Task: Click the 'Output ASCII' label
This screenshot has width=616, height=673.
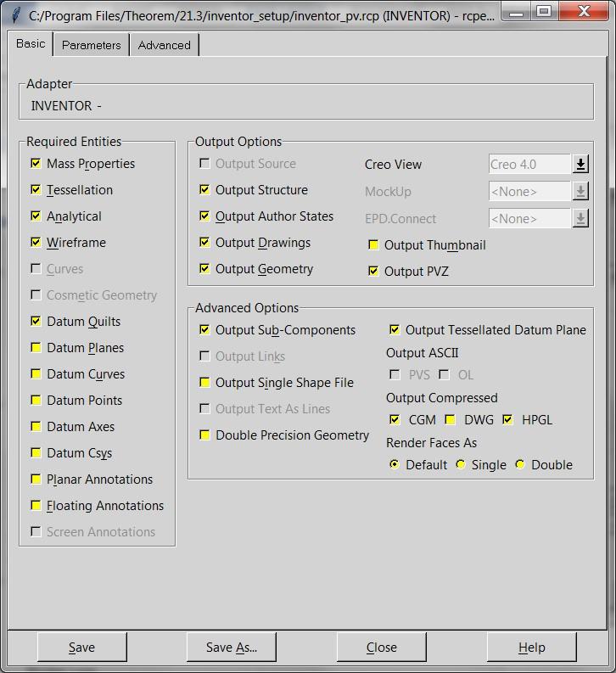Action: (422, 353)
